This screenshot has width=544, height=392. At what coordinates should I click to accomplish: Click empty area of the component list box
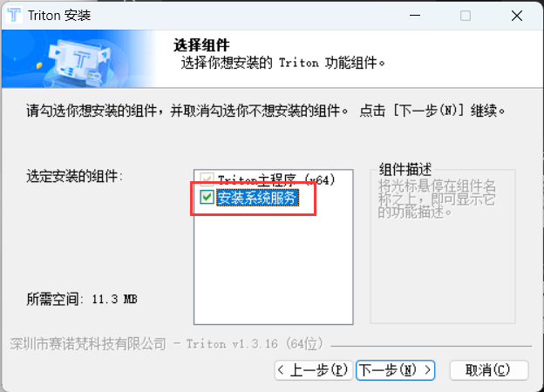[274, 265]
